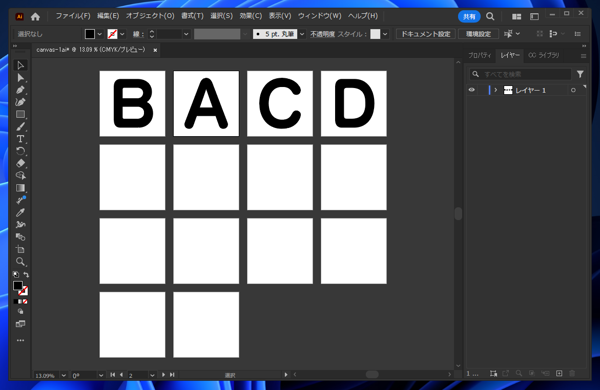The image size is (600, 390).
Task: Open the search magnifier in title bar
Action: (490, 16)
